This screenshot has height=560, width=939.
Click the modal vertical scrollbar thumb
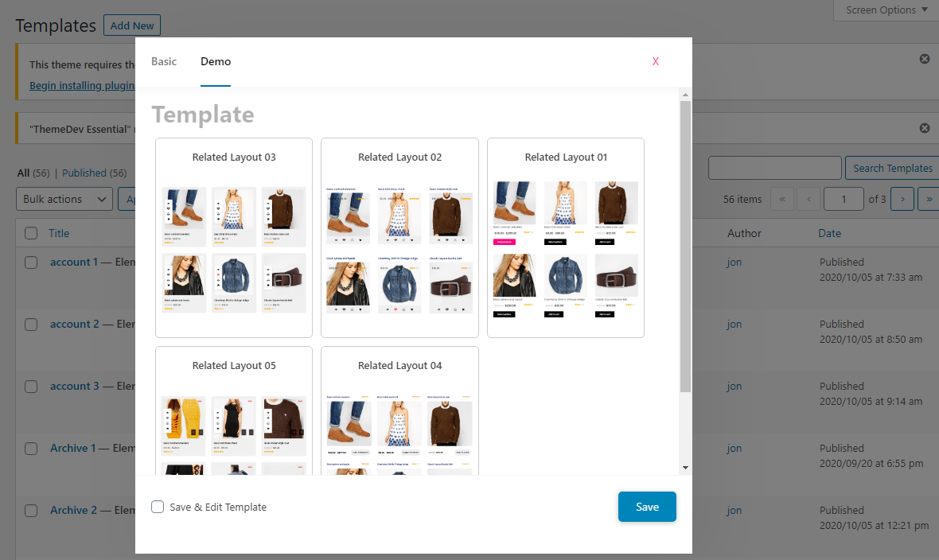685,247
